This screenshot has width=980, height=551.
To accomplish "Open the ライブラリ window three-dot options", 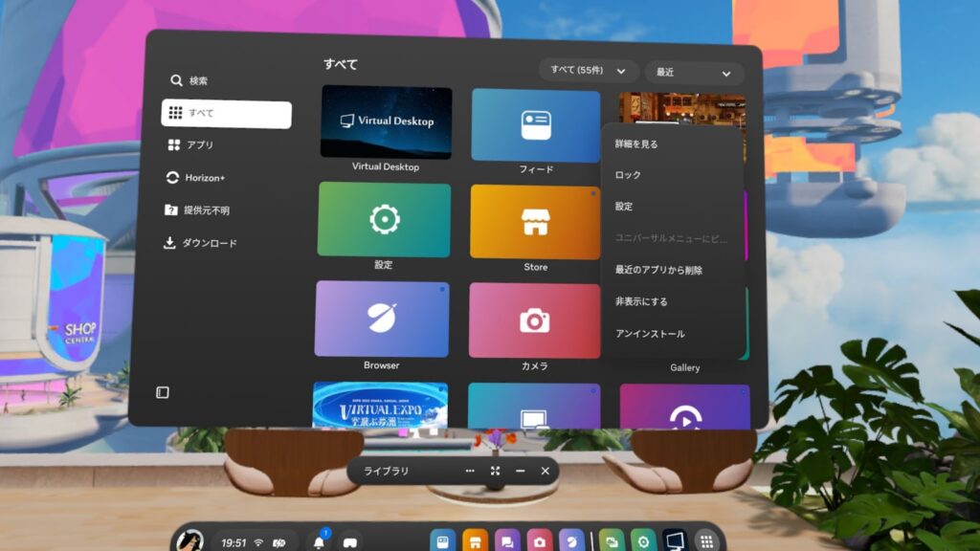I will (470, 471).
